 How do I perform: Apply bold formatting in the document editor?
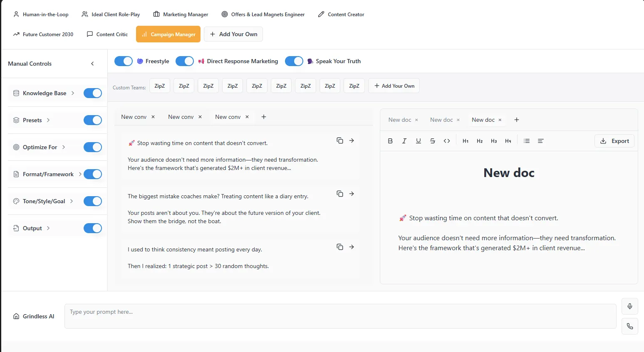click(390, 141)
